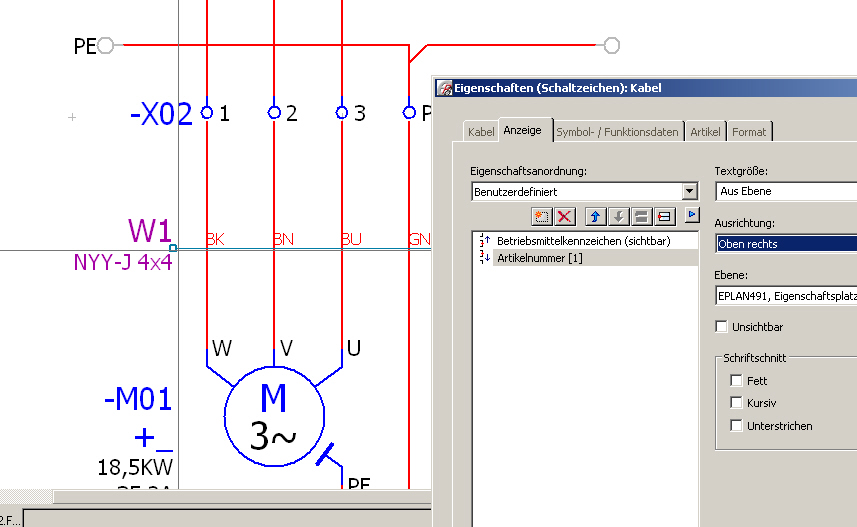Click the Benutzerdefiniert field text

[515, 192]
